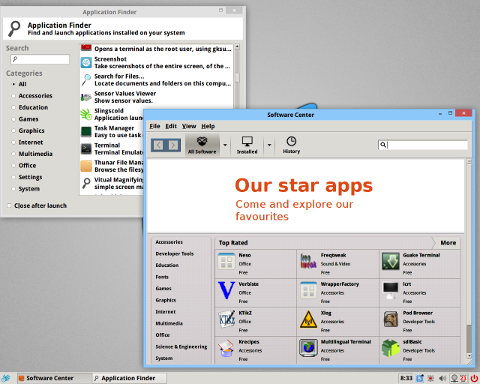480x384 pixels.
Task: Open the Xlog app icon
Action: click(x=308, y=319)
